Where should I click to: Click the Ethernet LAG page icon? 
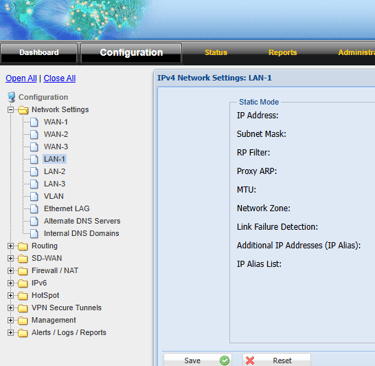pyautogui.click(x=34, y=209)
